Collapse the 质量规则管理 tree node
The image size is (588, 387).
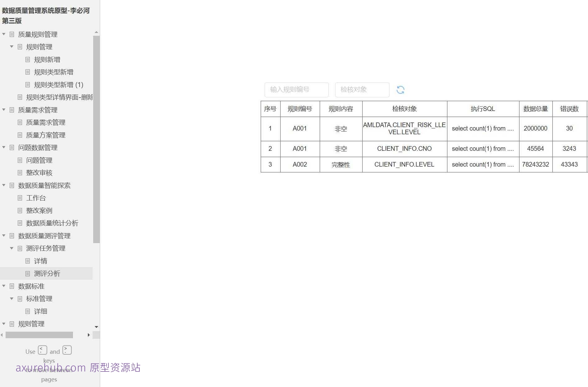(3, 34)
